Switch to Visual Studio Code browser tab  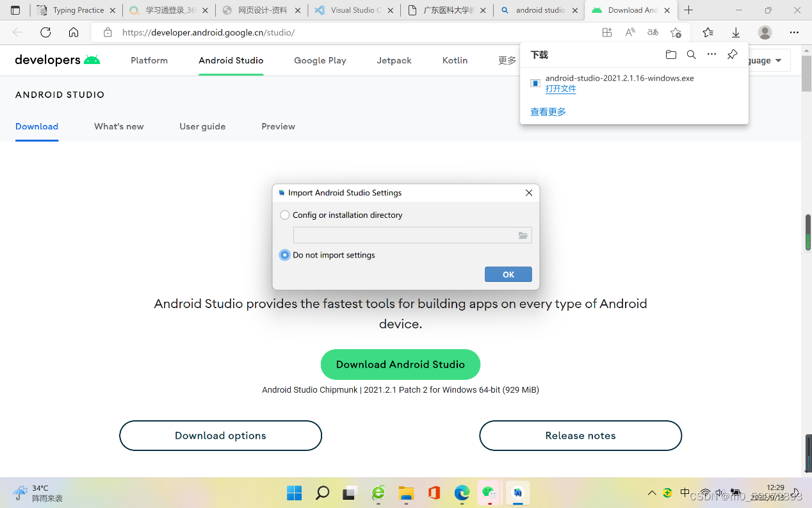(x=354, y=10)
